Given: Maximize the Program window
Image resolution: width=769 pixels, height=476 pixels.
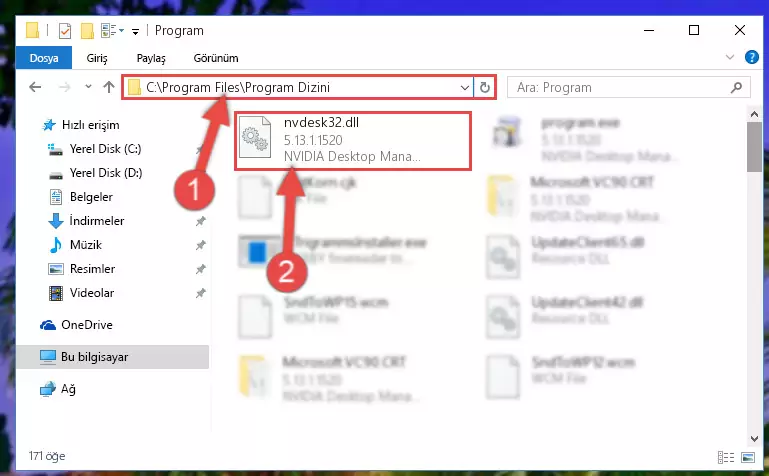Looking at the screenshot, I should 693,30.
